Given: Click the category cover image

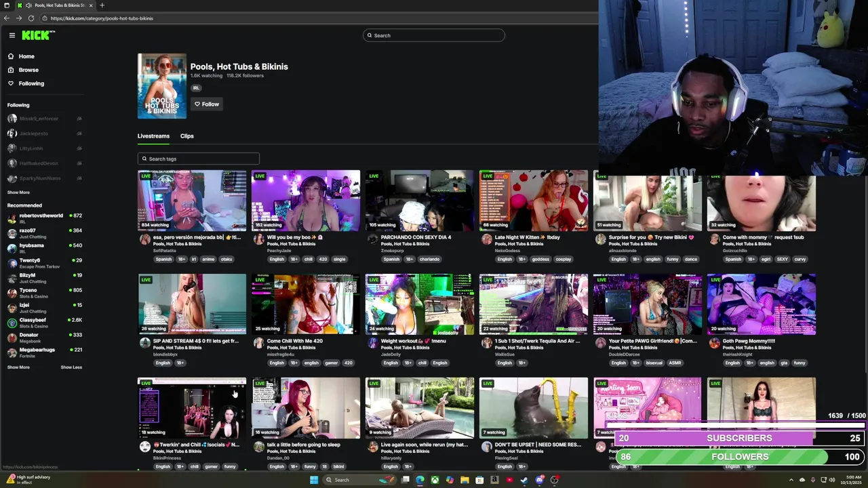Looking at the screenshot, I should (x=162, y=86).
